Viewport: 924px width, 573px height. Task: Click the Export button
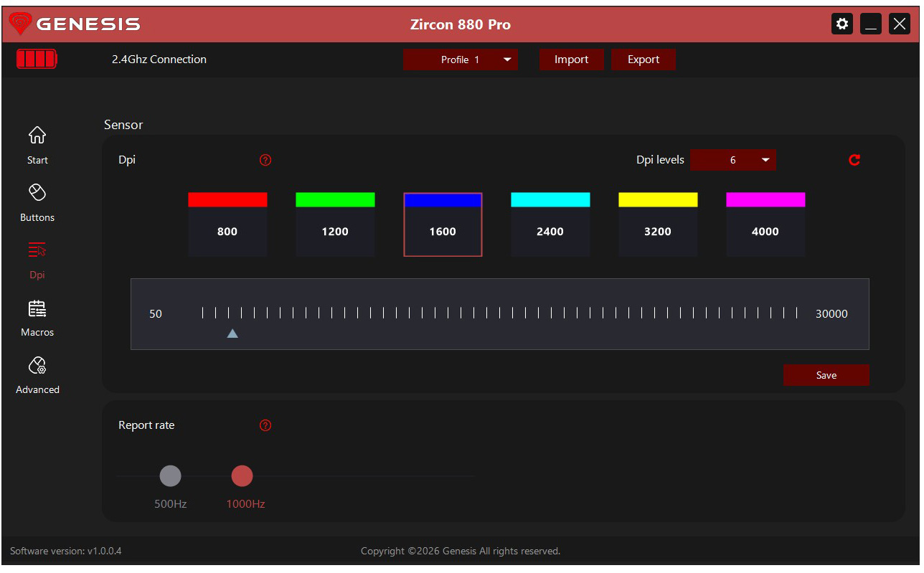point(643,60)
